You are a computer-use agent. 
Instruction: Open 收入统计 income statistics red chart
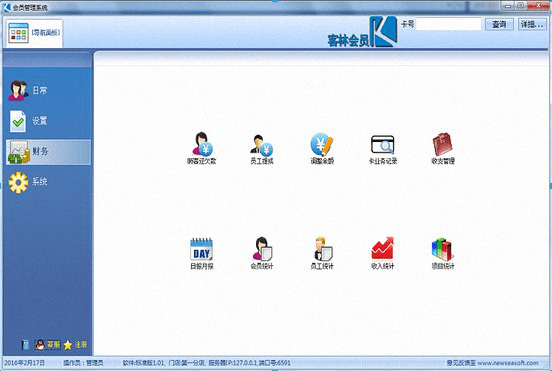tap(382, 253)
